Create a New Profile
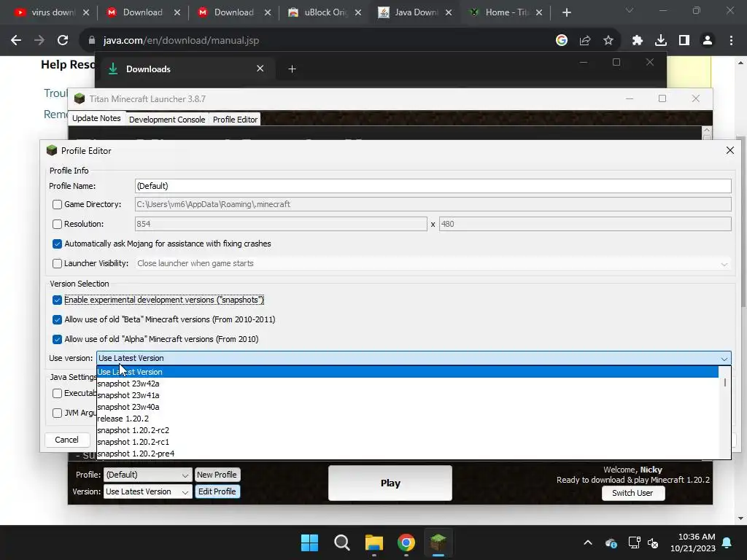Screen dimensions: 747x560 [x=217, y=475]
